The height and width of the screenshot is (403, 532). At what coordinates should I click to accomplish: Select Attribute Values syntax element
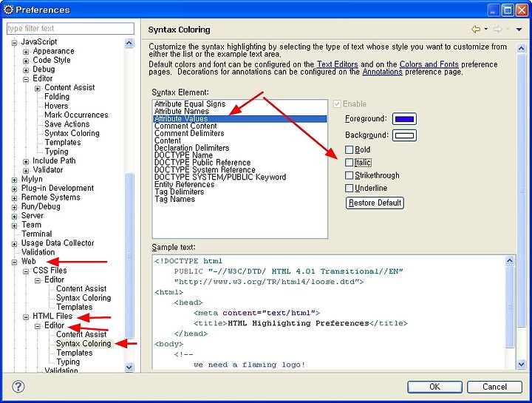click(x=240, y=118)
